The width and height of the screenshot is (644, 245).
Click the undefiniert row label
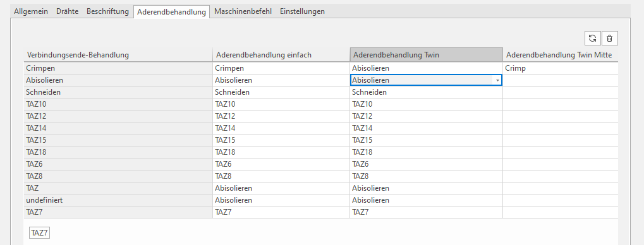tap(118, 200)
